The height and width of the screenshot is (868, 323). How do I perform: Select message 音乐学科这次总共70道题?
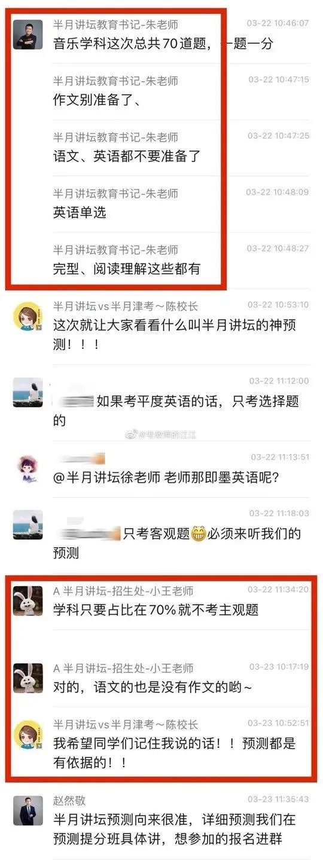163,43
